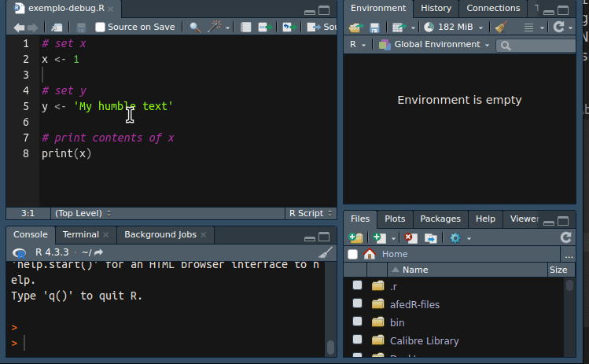Click the load workspace folder icon
589x364 pixels.
(355, 27)
